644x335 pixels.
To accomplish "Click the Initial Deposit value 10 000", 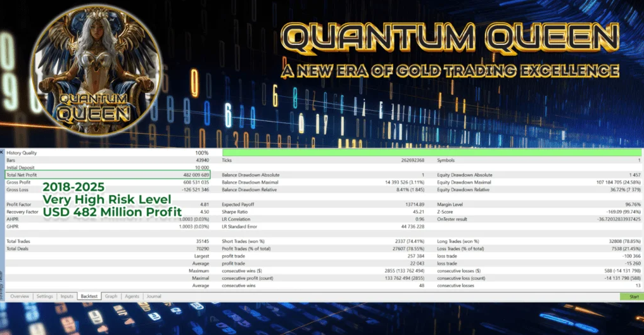I will 201,167.
